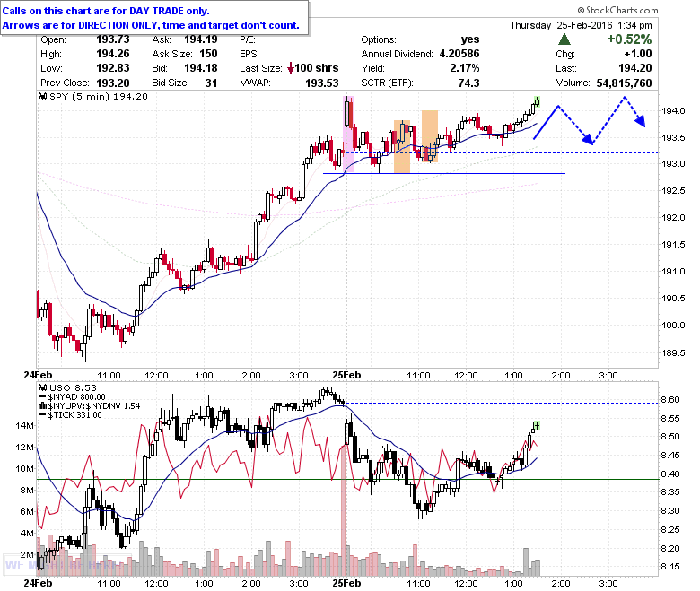This screenshot has width=700, height=591.
Task: Click the '24Feb' date label under the SPY chart
Action: (x=38, y=375)
